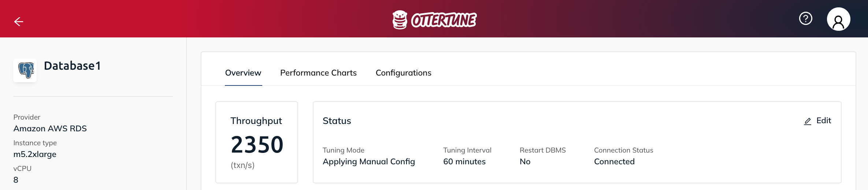Open the help question mark icon
The image size is (868, 190).
coord(805,18)
